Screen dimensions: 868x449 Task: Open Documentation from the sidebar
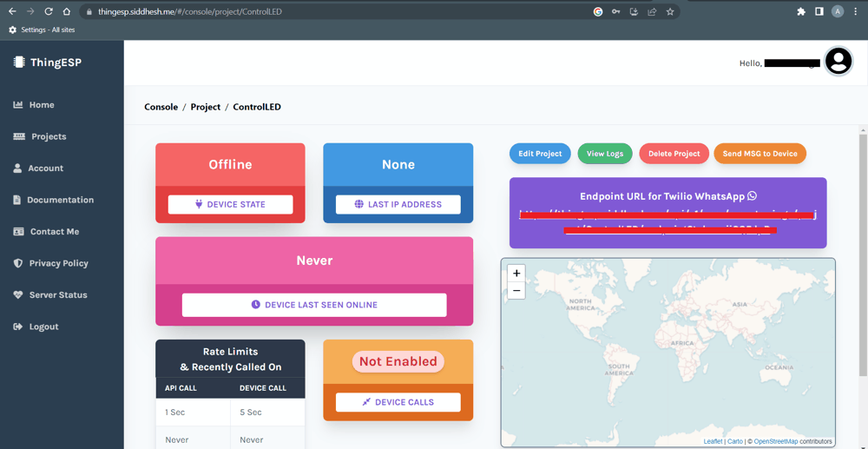60,200
